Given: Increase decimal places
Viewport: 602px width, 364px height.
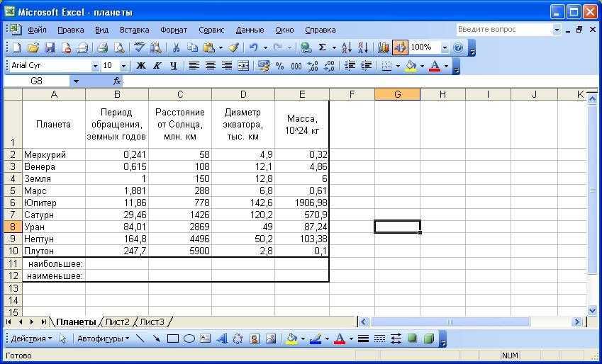Looking at the screenshot, I should tap(313, 66).
